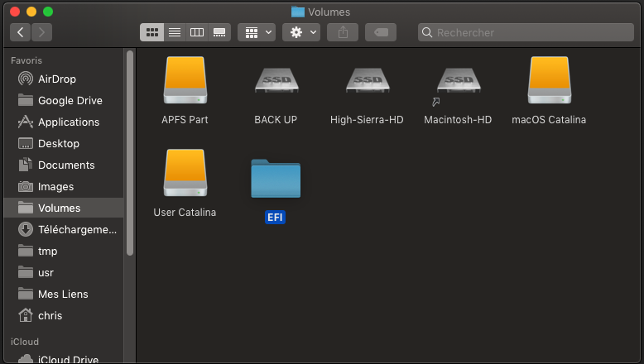Go forward with the right chevron

coord(41,32)
